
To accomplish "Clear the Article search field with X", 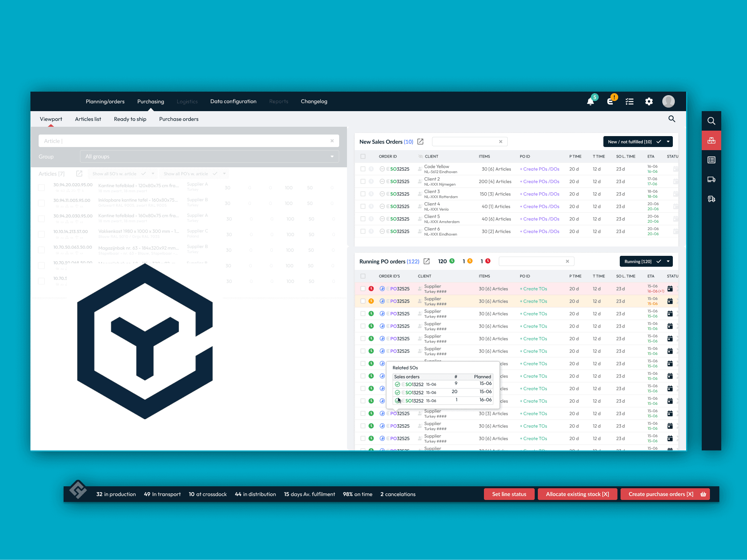I will coord(332,141).
